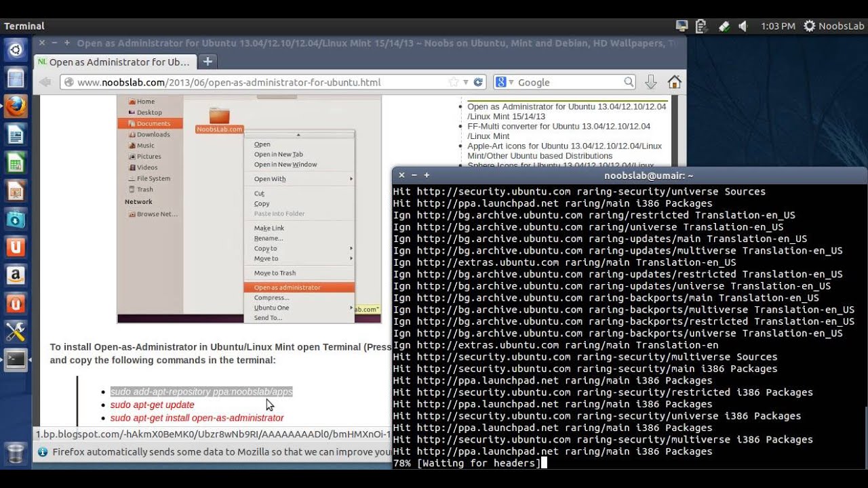
Task: Click terminal title 'noobslab@umair: ~'
Action: click(648, 175)
